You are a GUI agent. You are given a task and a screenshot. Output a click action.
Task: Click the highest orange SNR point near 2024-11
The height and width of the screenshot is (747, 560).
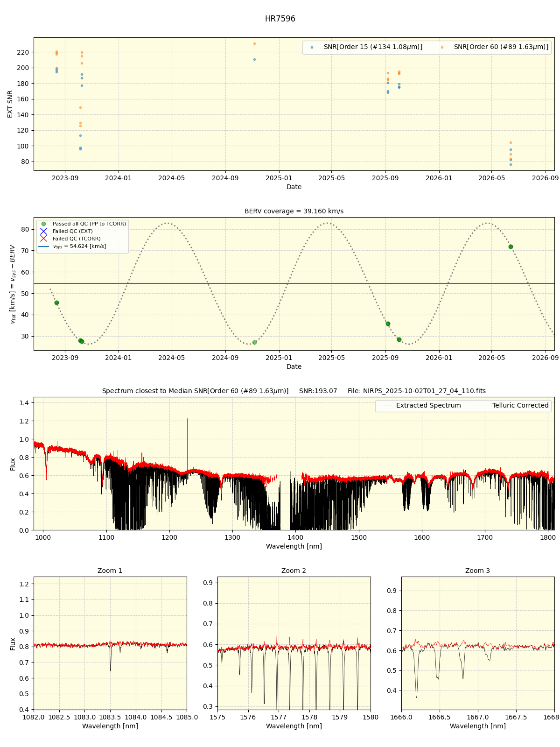tap(254, 43)
